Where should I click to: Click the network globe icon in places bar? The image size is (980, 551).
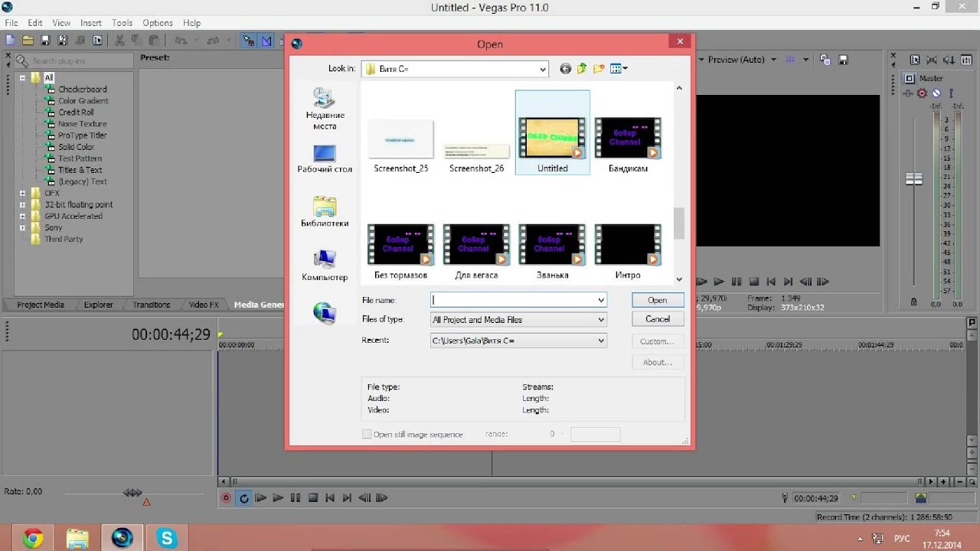(325, 311)
